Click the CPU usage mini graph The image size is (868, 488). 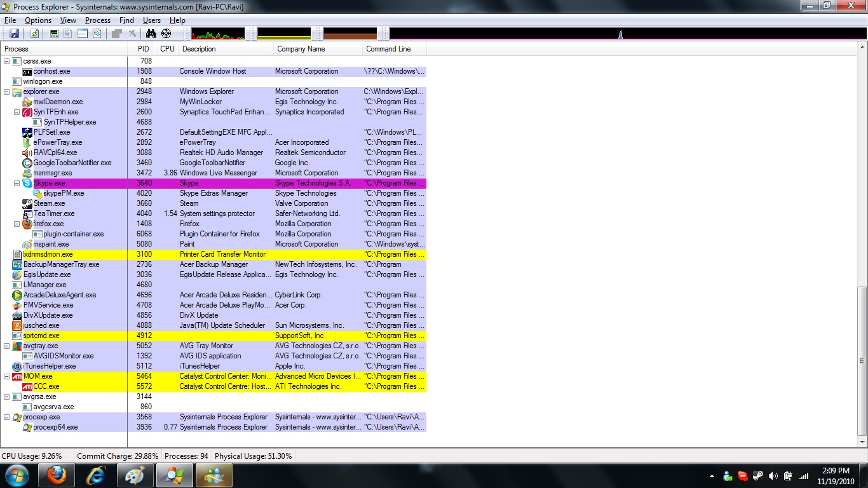click(218, 34)
